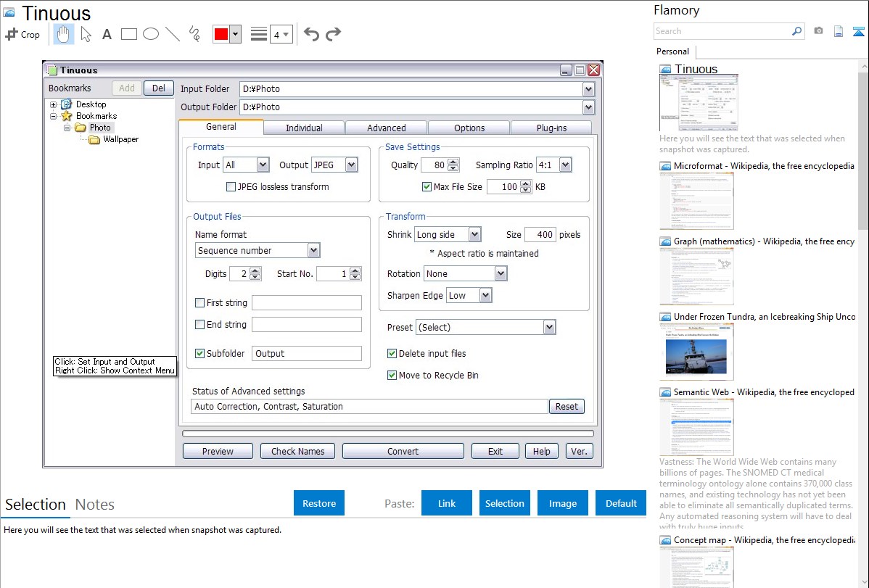The height and width of the screenshot is (588, 869).
Task: Select the Personal tab in Flamory
Action: coord(672,51)
